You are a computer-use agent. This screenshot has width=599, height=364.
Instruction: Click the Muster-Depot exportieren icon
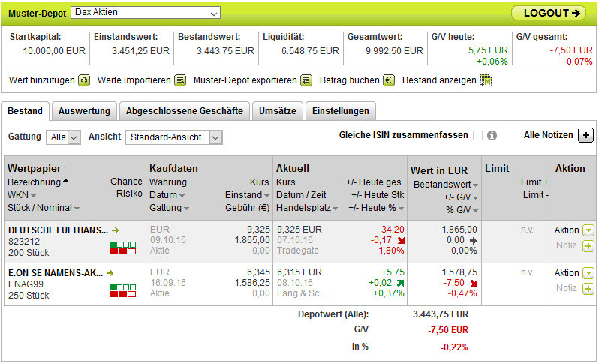click(x=306, y=80)
